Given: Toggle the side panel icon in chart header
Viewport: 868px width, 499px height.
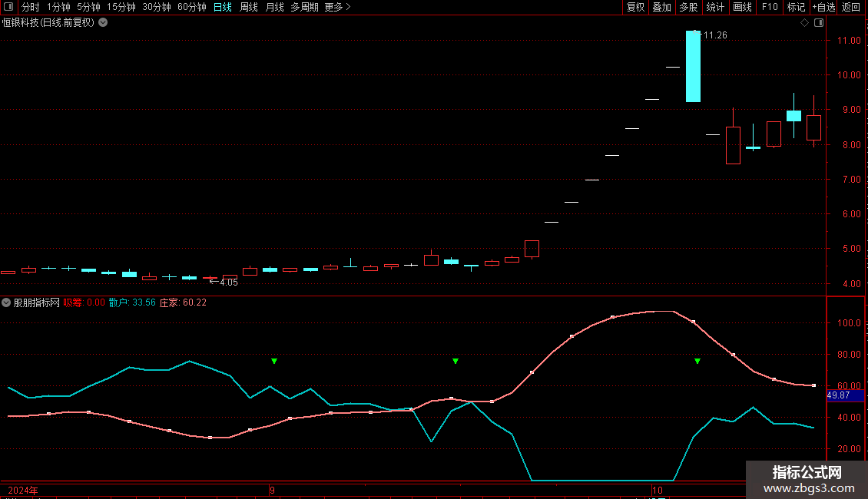Looking at the screenshot, I should 819,23.
